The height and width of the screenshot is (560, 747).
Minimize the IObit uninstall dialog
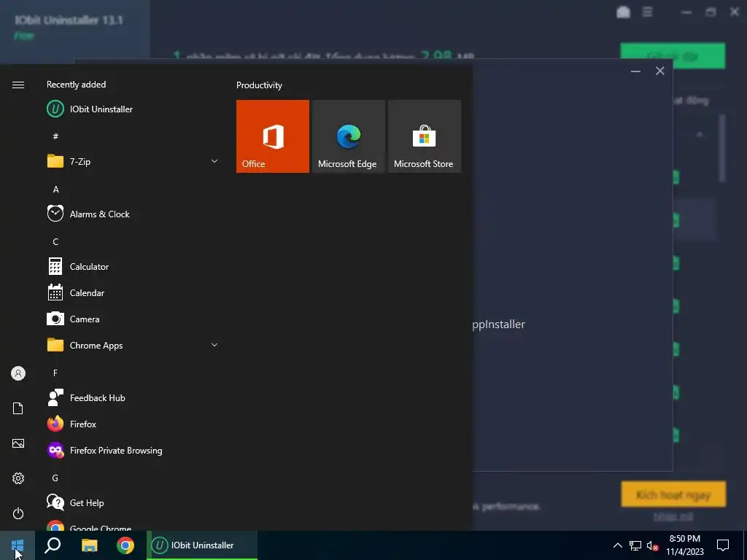635,71
